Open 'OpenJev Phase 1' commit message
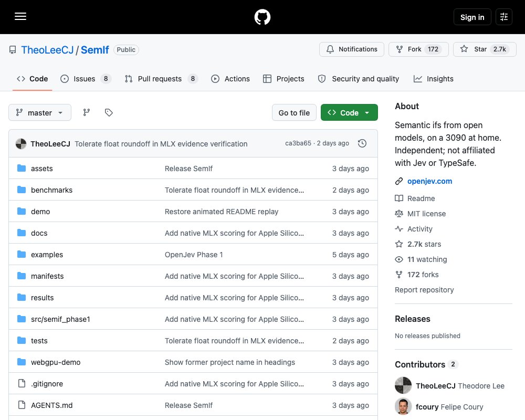525x420 pixels. point(194,255)
